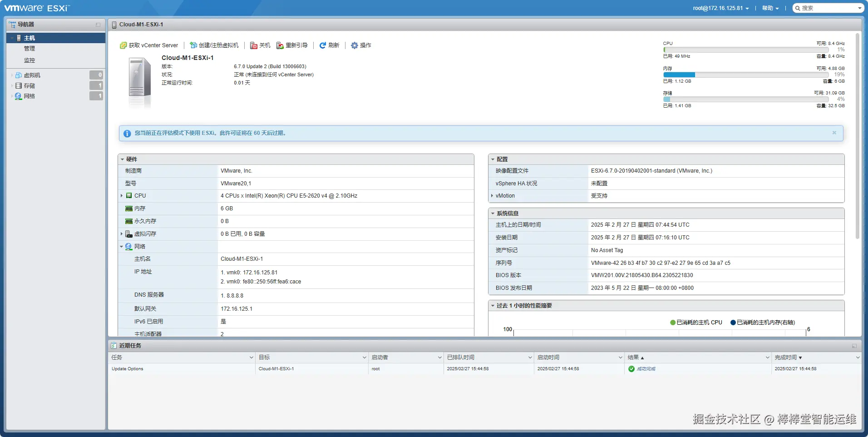Open the 管理 page in navigator

point(30,49)
